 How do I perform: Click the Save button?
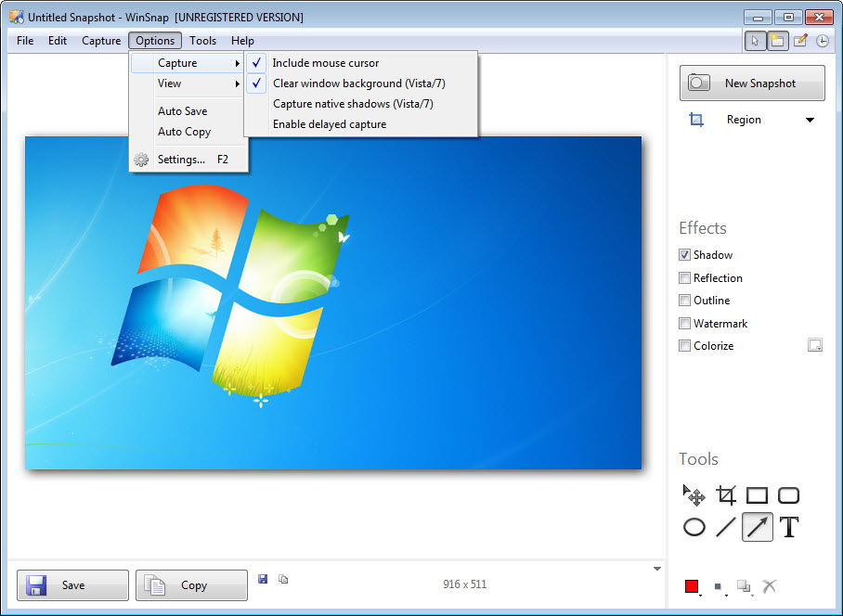(x=72, y=584)
